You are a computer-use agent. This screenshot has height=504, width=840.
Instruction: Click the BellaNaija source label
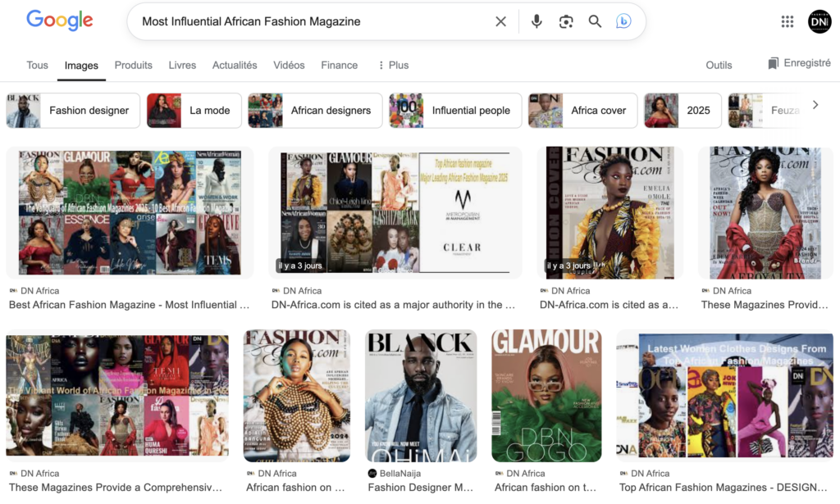[400, 474]
